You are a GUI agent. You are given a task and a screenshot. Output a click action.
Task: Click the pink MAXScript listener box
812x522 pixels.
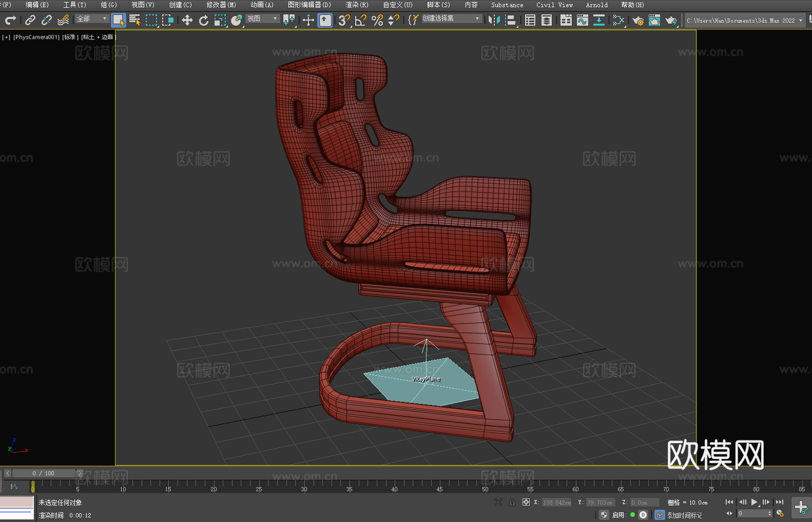[x=17, y=501]
